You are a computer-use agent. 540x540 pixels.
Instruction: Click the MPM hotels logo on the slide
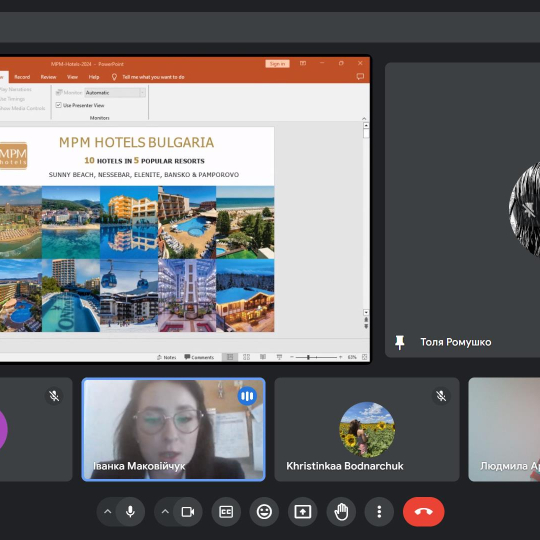(x=13, y=156)
